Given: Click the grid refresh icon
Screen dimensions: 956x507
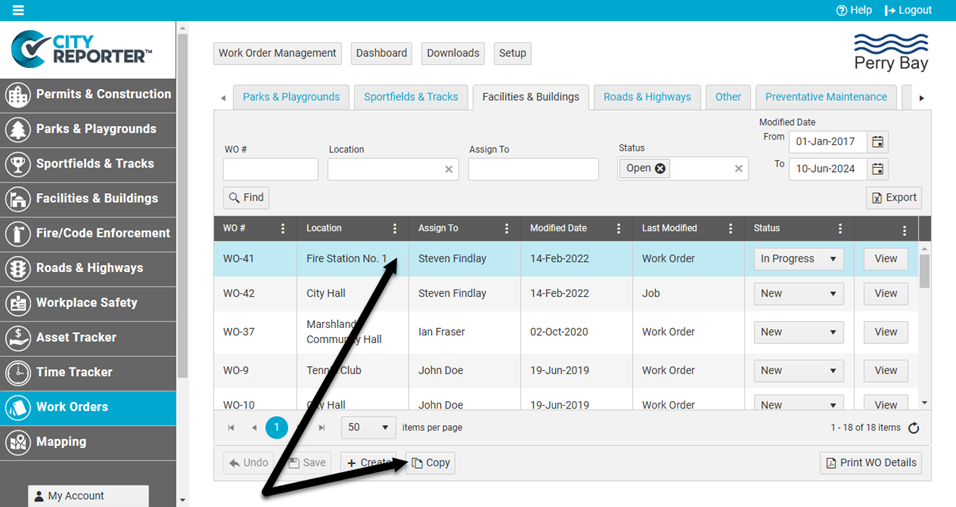Looking at the screenshot, I should (x=913, y=428).
